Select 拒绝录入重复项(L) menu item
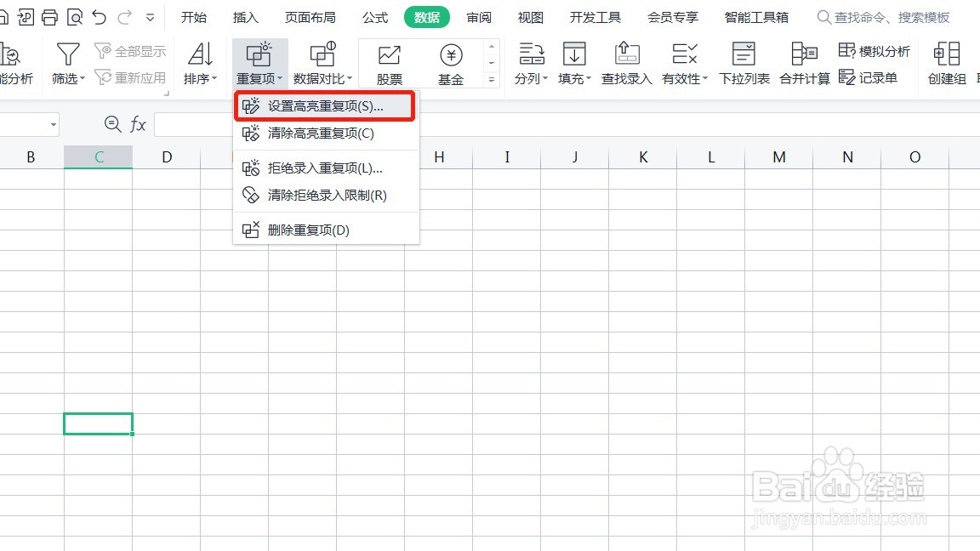980x551 pixels. pos(325,168)
